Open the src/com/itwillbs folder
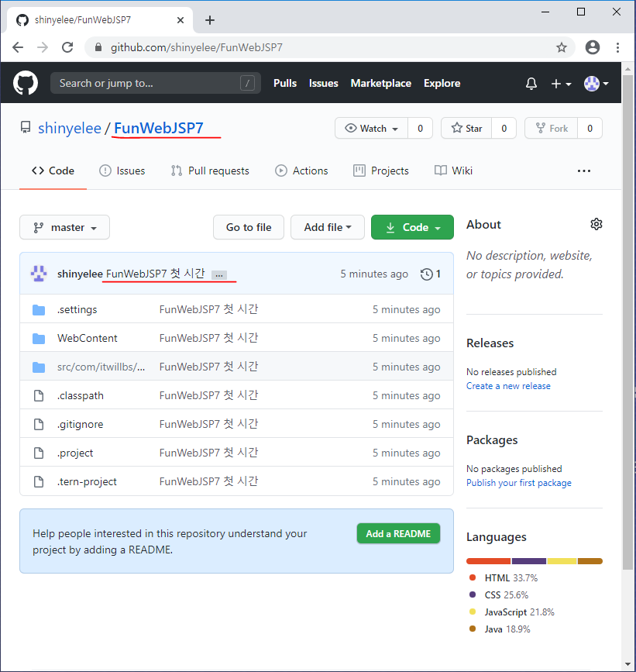Viewport: 636px width, 672px height. [101, 367]
